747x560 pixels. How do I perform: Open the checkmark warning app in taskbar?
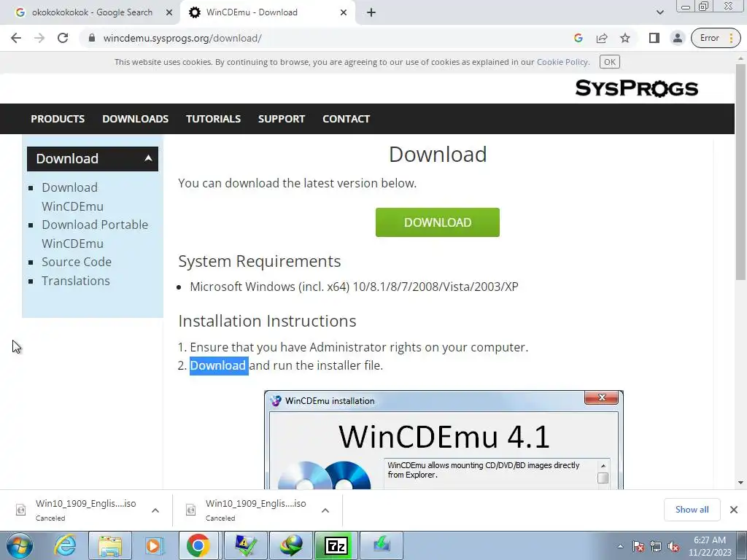pyautogui.click(x=246, y=545)
